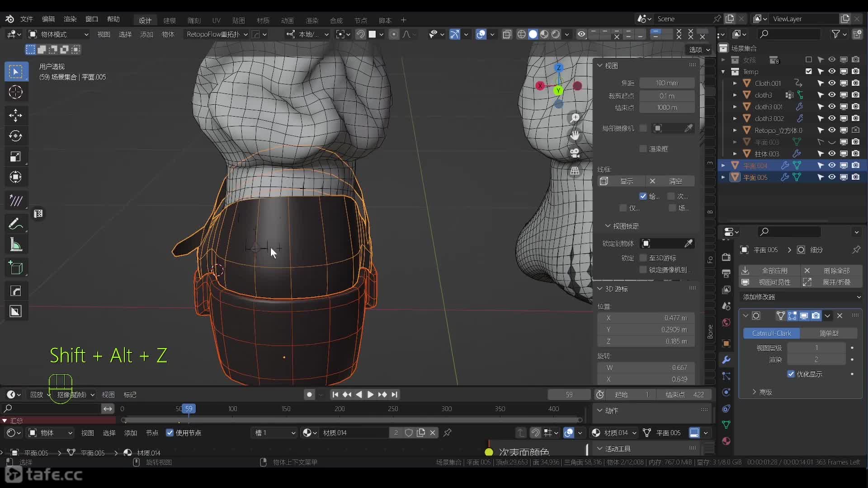The image size is (868, 488).
Task: Open the RetopoFlow dropdown
Action: coord(217,34)
